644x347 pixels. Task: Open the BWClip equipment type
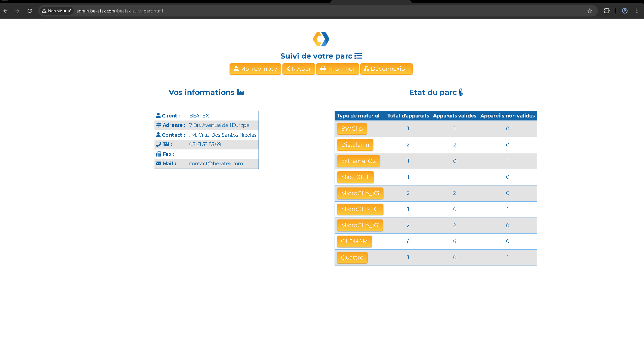coord(352,129)
